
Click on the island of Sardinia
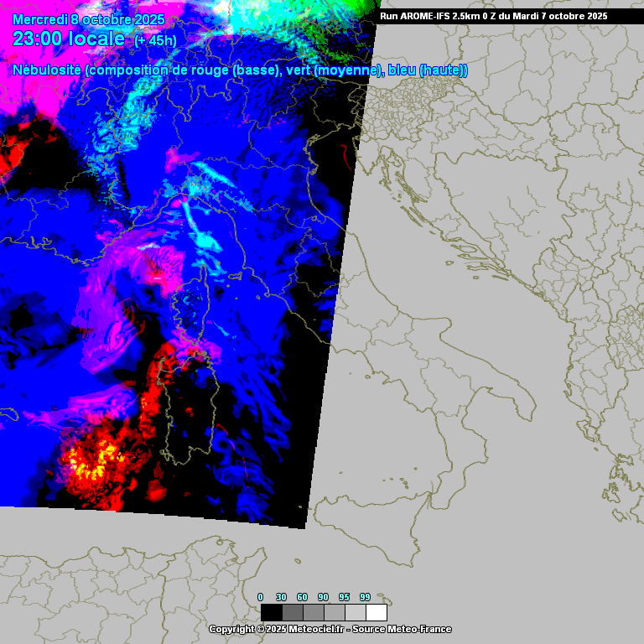pyautogui.click(x=191, y=411)
